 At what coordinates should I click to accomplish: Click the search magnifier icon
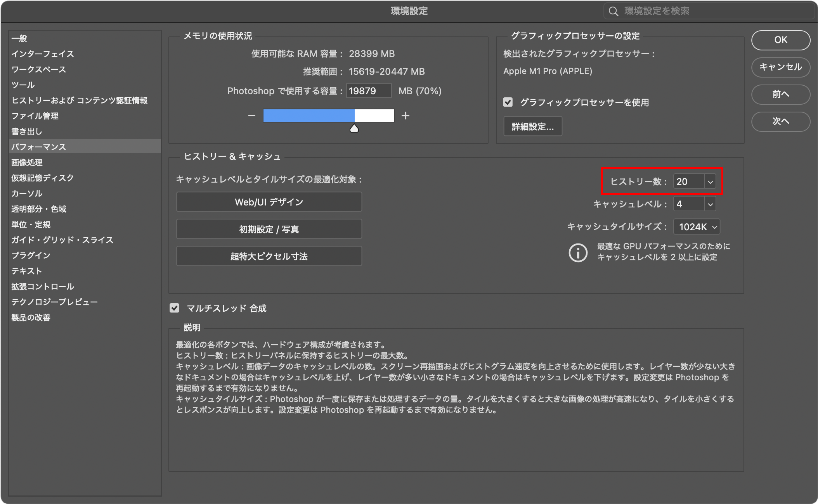pos(613,11)
